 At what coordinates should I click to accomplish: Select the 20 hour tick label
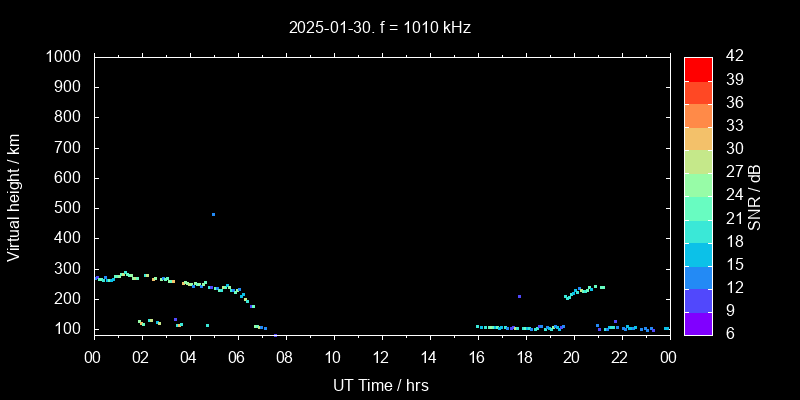[x=572, y=357]
